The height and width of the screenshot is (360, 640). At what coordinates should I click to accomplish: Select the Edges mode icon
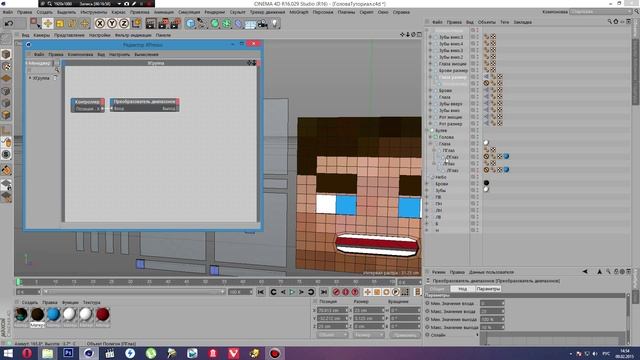6,103
